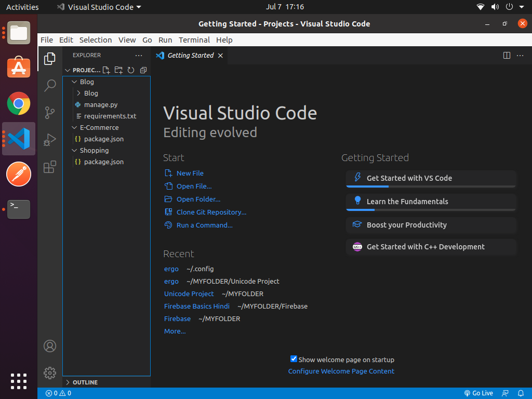Launch Postman from the dock
The width and height of the screenshot is (532, 399).
point(19,174)
